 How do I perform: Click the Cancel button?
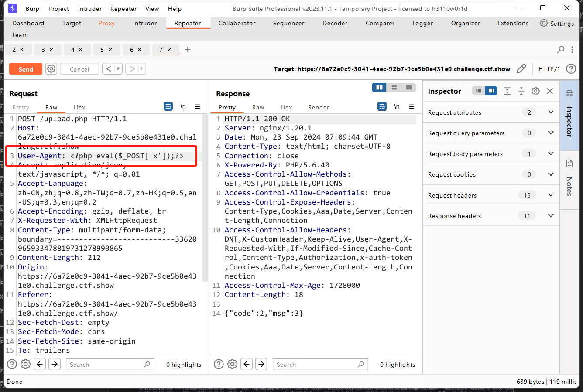79,69
